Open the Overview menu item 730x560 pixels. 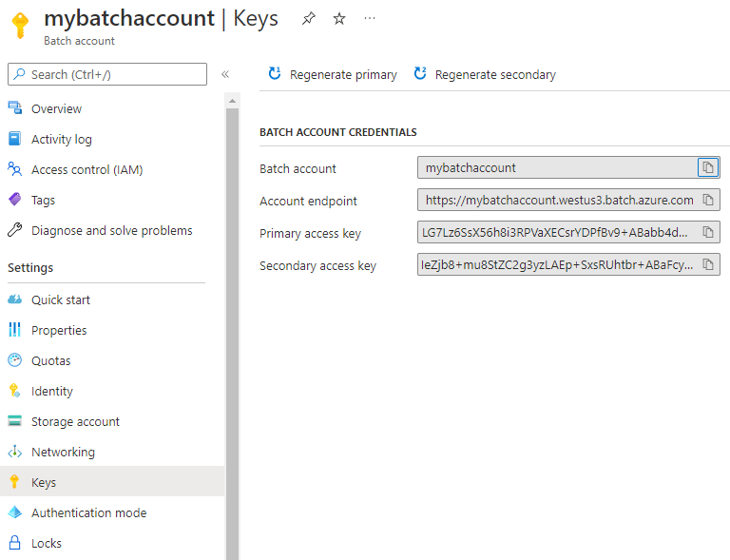pyautogui.click(x=56, y=108)
